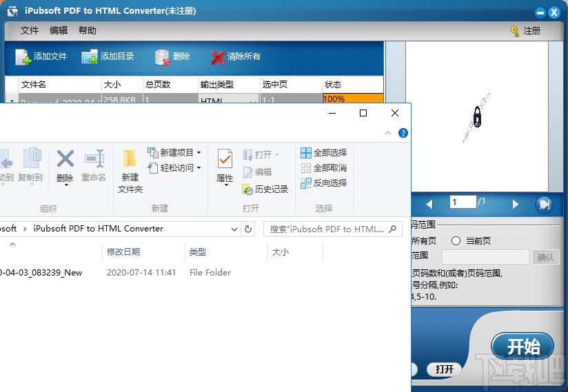Click the chevron before iPubsoft PDF to HTML Converter
Image resolution: width=568 pixels, height=392 pixels.
click(x=25, y=229)
